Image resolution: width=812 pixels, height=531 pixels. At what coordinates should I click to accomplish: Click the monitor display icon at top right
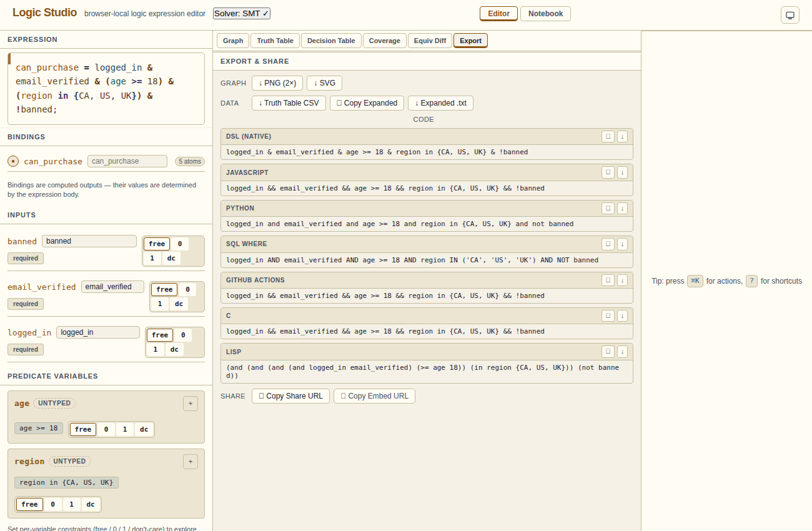coord(790,15)
